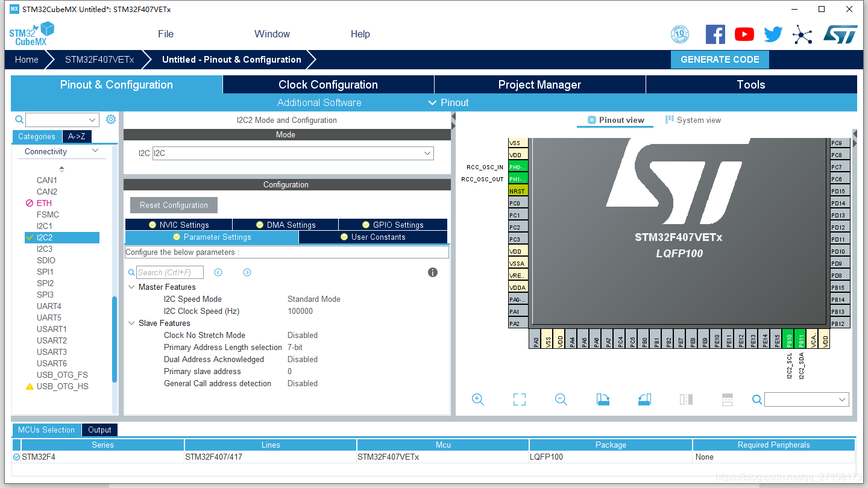Rotate the chip view counter-clockwise

pos(644,399)
